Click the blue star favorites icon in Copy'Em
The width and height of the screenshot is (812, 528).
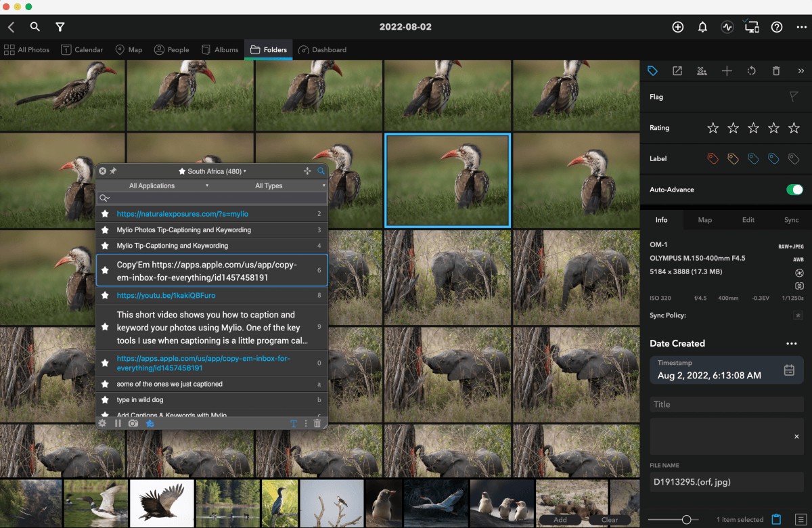[150, 423]
